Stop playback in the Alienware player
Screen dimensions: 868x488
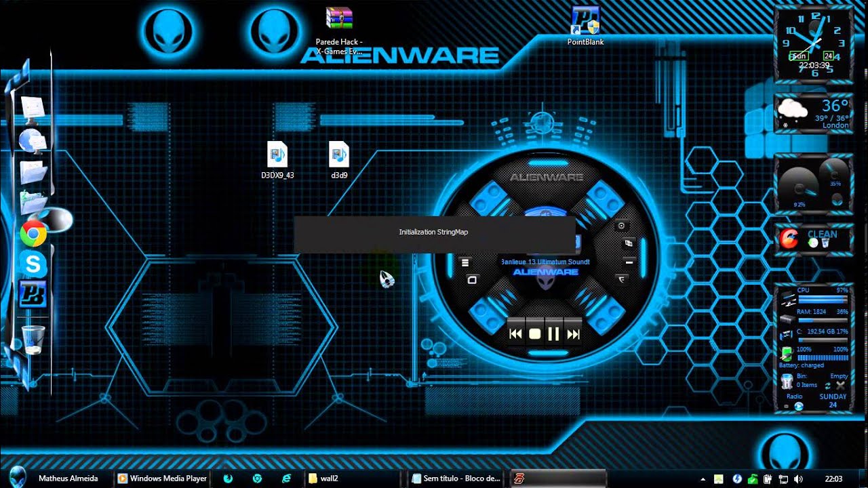tap(534, 333)
